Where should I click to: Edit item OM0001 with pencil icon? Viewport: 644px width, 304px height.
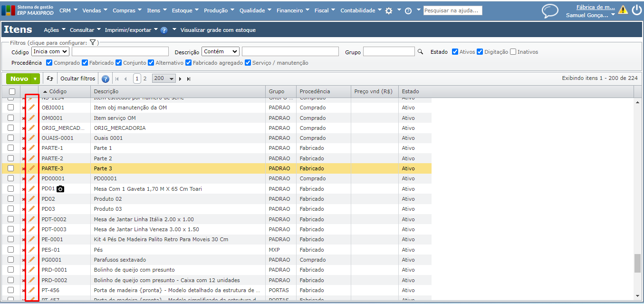tap(32, 118)
